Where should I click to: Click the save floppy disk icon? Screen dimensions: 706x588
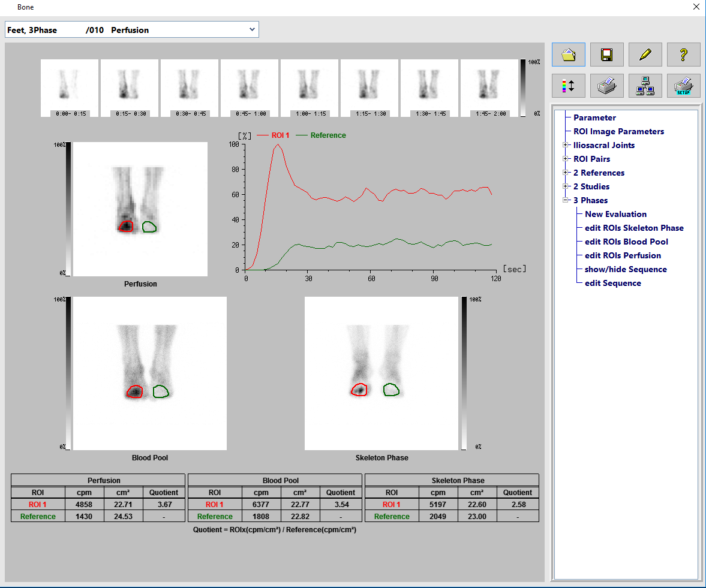606,55
